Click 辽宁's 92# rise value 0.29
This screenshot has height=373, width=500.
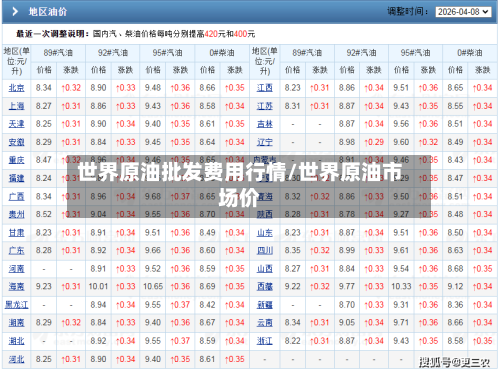[x=374, y=142]
